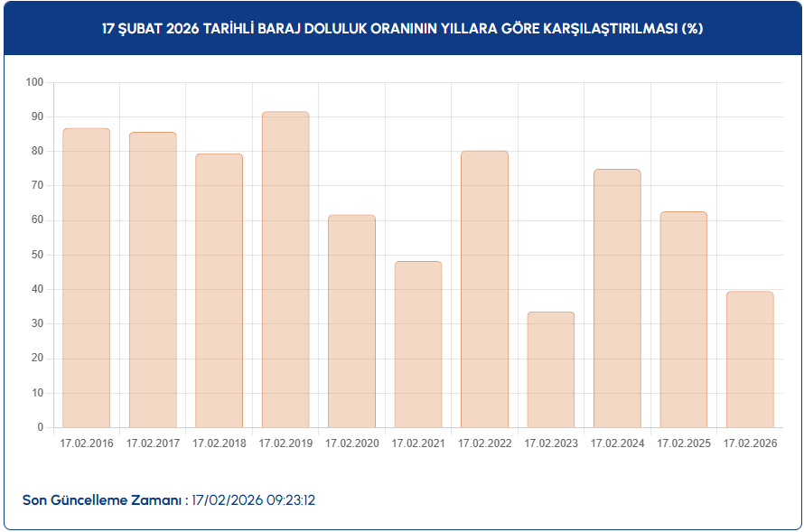
Task: Select the 17.02.2017 bar in the chart
Action: 153,279
